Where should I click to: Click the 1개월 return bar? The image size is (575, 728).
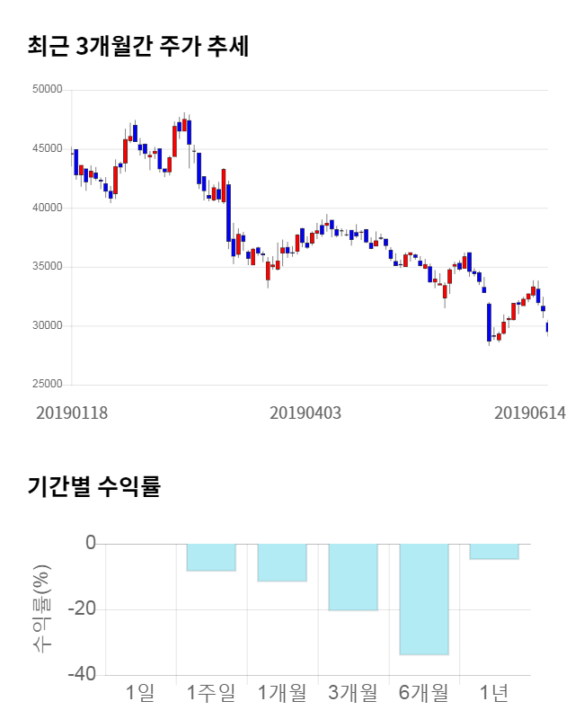pos(282,563)
